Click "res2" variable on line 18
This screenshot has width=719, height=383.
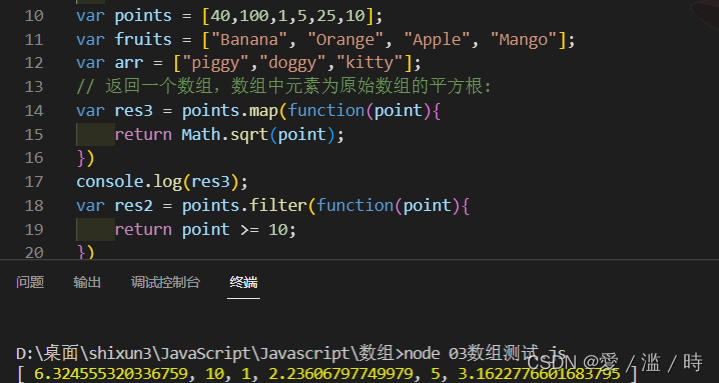tap(133, 205)
